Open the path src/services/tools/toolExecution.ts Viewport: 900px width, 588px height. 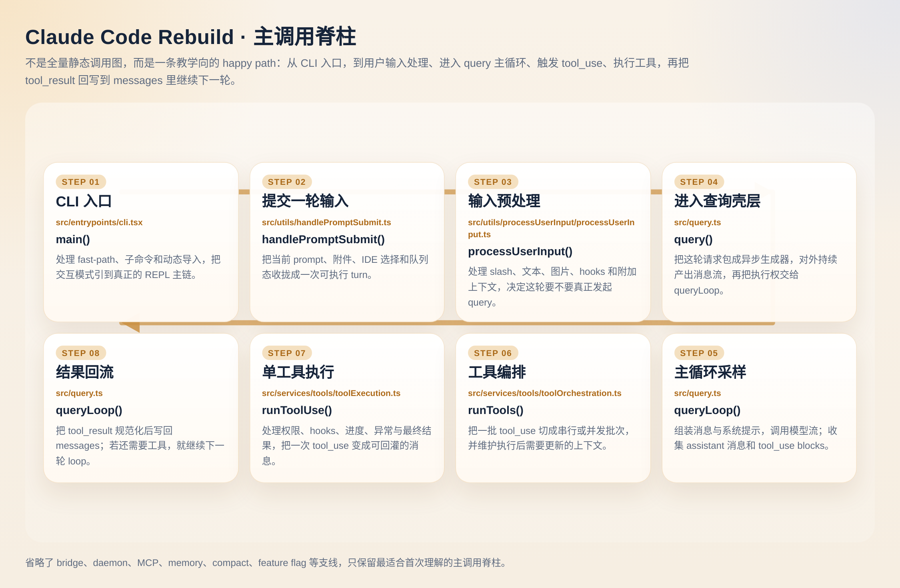331,393
